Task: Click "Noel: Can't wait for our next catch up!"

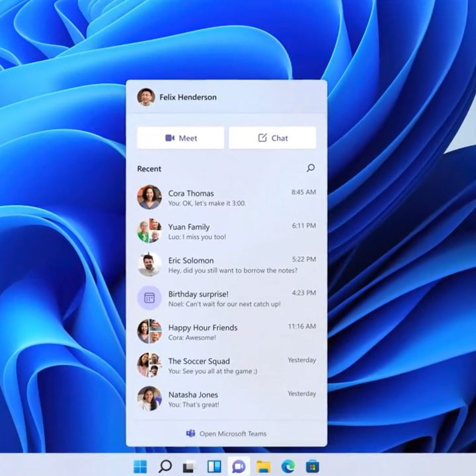Action: [x=224, y=304]
